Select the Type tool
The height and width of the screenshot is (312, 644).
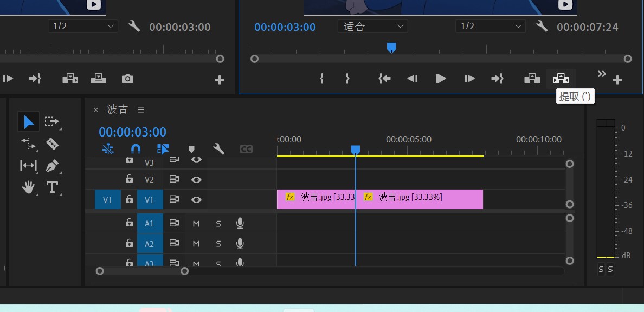51,187
